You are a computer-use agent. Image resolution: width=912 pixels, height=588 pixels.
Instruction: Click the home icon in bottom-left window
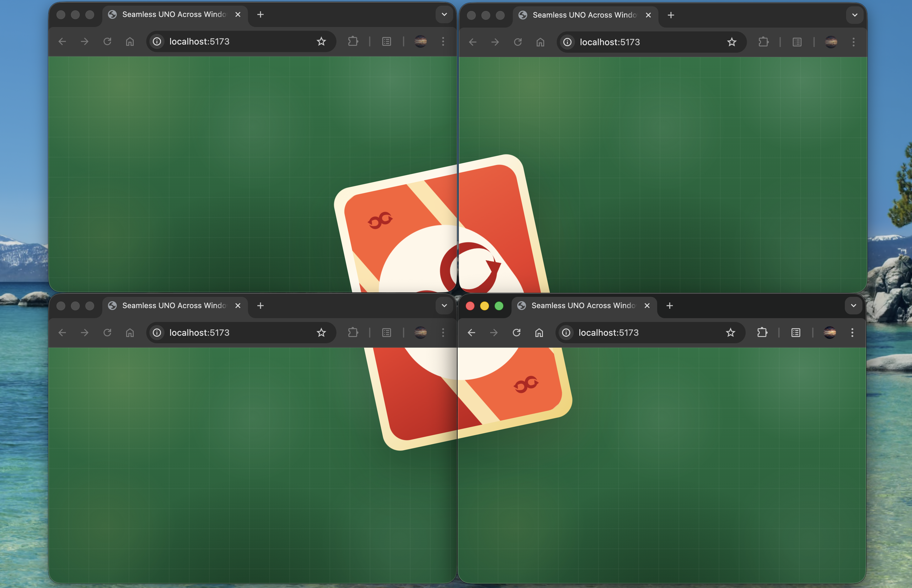click(130, 333)
